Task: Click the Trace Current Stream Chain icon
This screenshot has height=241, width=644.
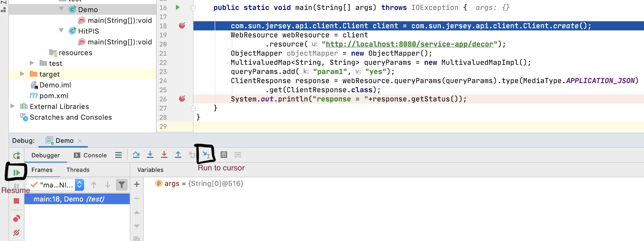Action: pos(238,155)
